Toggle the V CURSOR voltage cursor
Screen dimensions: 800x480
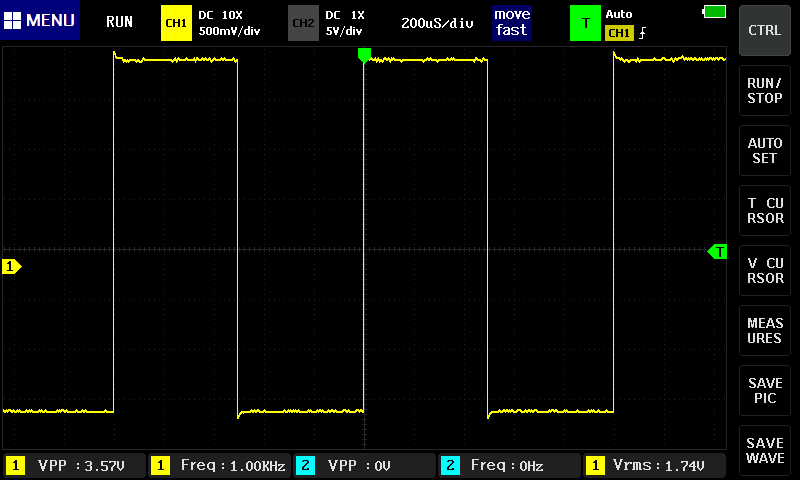click(x=765, y=270)
